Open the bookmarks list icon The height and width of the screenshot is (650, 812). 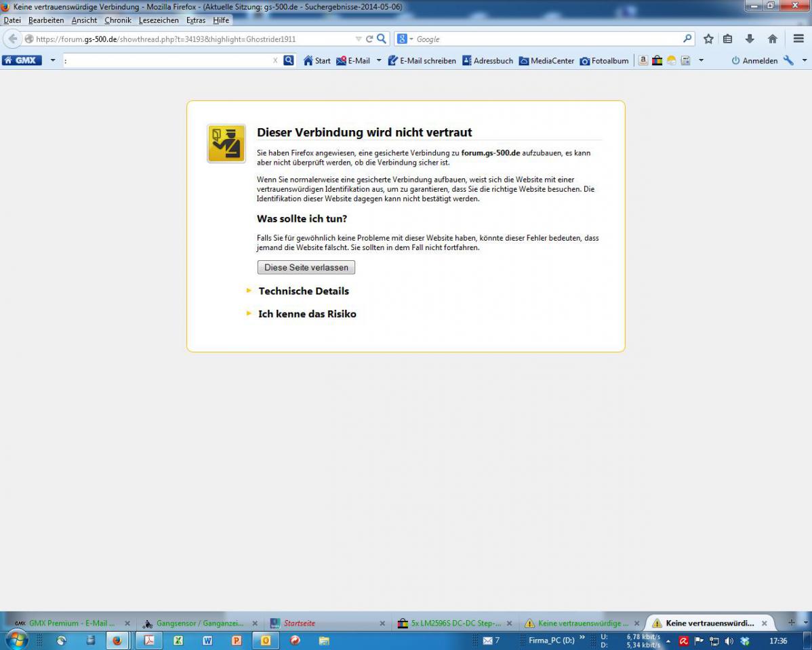(x=727, y=39)
